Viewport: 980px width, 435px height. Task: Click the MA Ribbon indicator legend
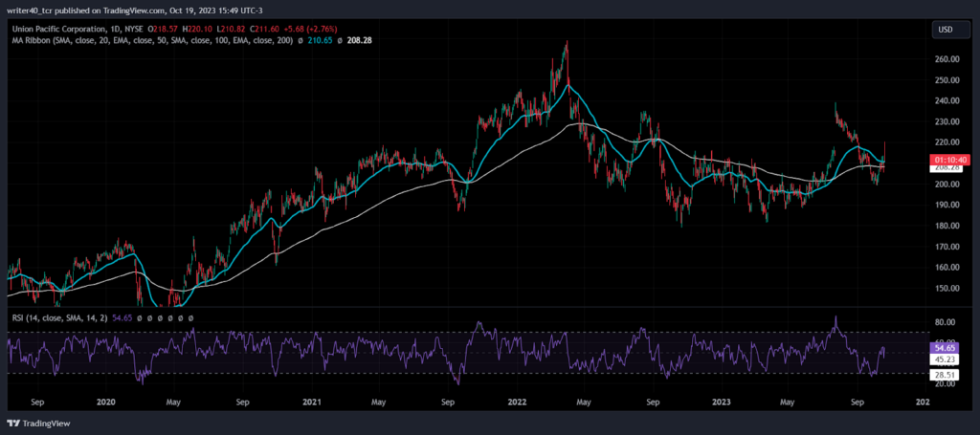coord(153,40)
